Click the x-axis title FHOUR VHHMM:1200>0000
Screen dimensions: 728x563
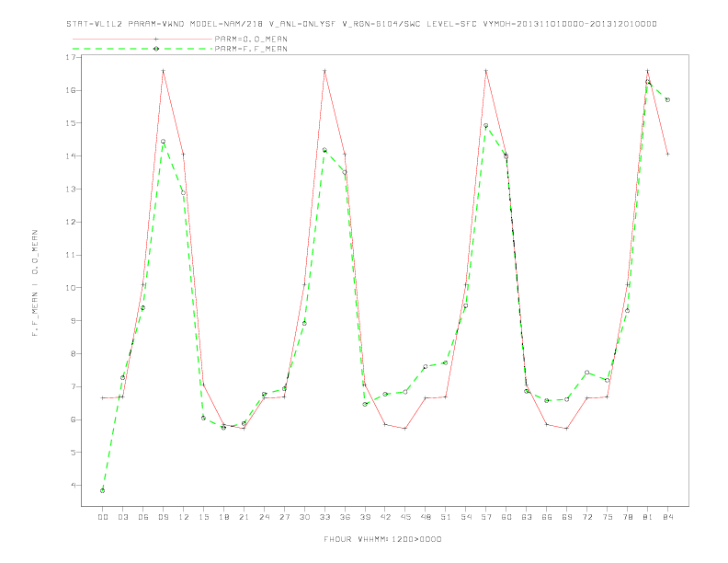(x=382, y=539)
